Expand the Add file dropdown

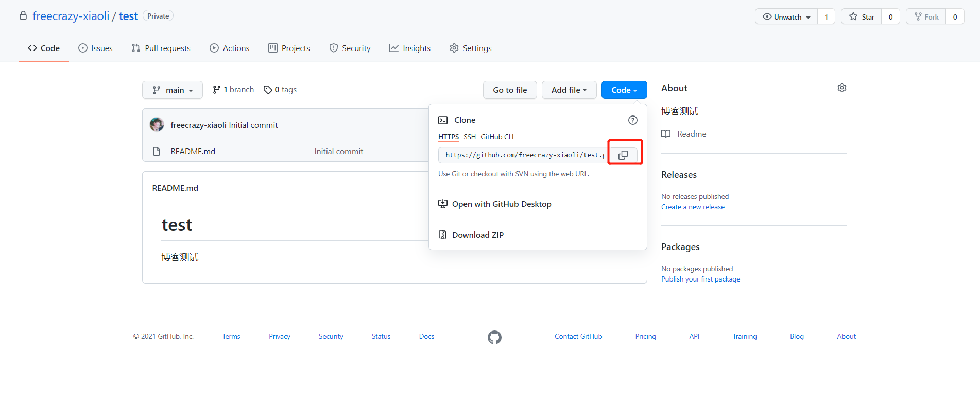pos(569,90)
